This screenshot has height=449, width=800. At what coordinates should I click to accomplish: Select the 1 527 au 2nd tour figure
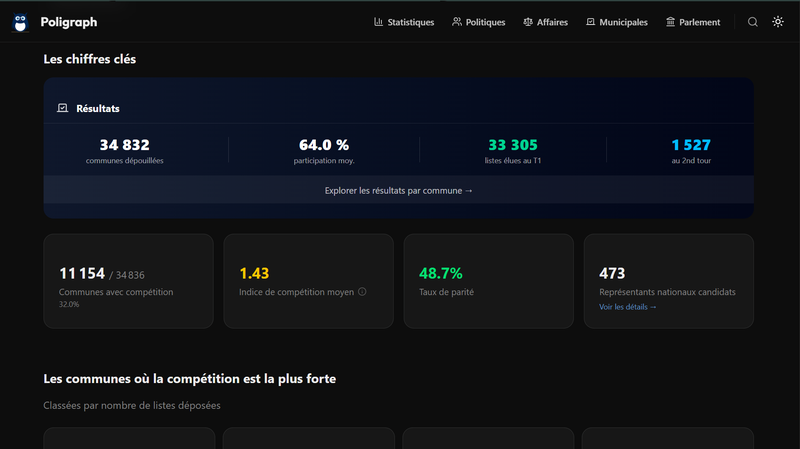coord(691,146)
